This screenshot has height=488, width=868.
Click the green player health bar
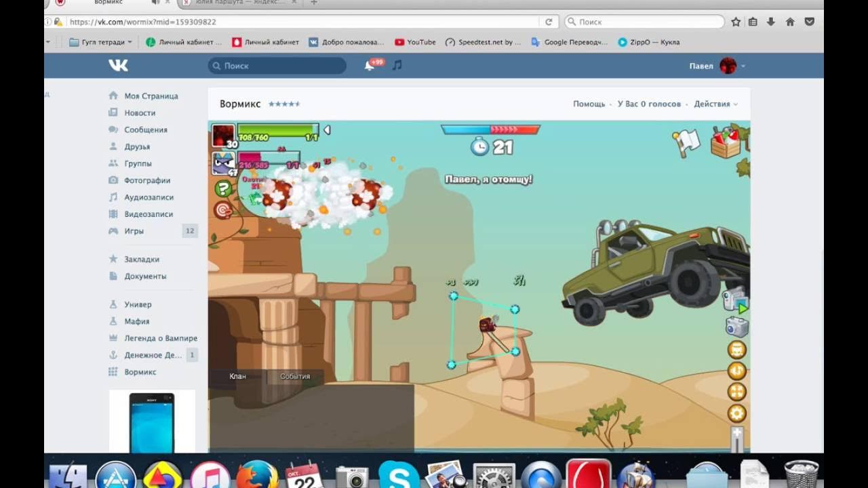click(278, 131)
